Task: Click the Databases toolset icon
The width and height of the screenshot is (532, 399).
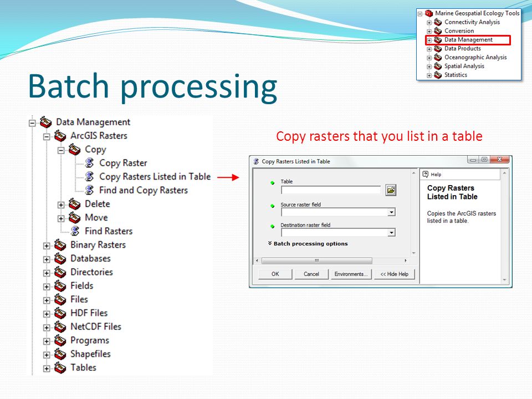Action: (60, 259)
